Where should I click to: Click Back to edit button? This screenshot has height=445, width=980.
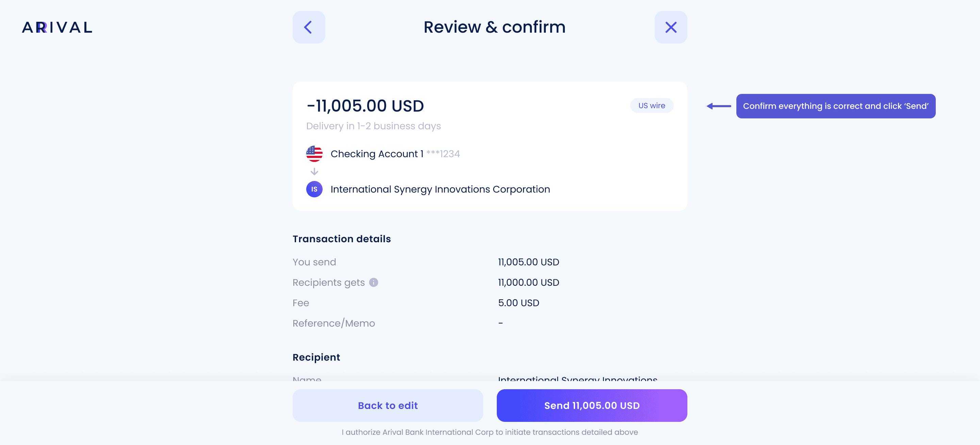(x=388, y=406)
